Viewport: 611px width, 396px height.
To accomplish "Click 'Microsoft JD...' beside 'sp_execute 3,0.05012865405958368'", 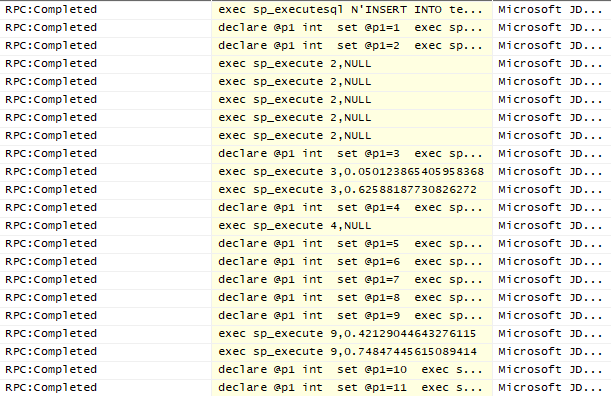I will [x=550, y=172].
